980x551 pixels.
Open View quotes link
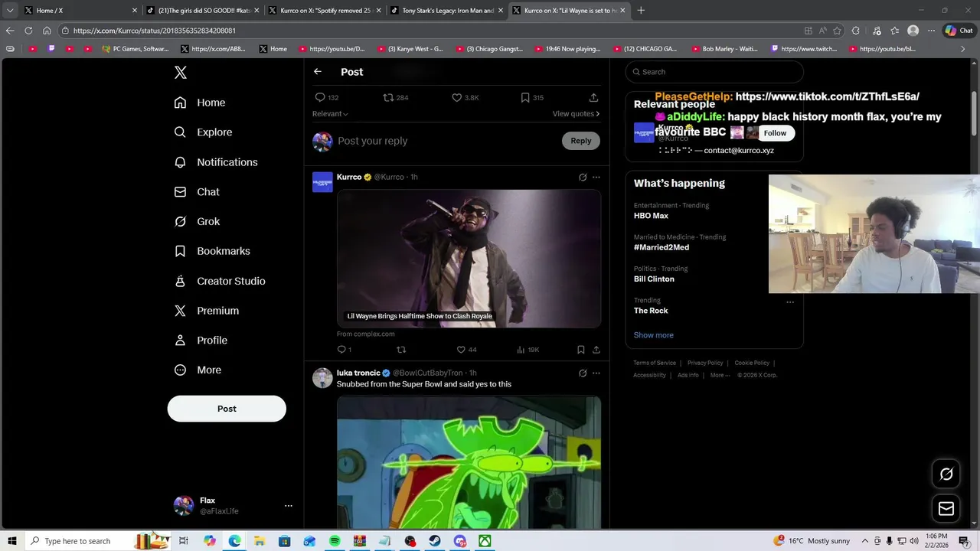click(x=576, y=114)
